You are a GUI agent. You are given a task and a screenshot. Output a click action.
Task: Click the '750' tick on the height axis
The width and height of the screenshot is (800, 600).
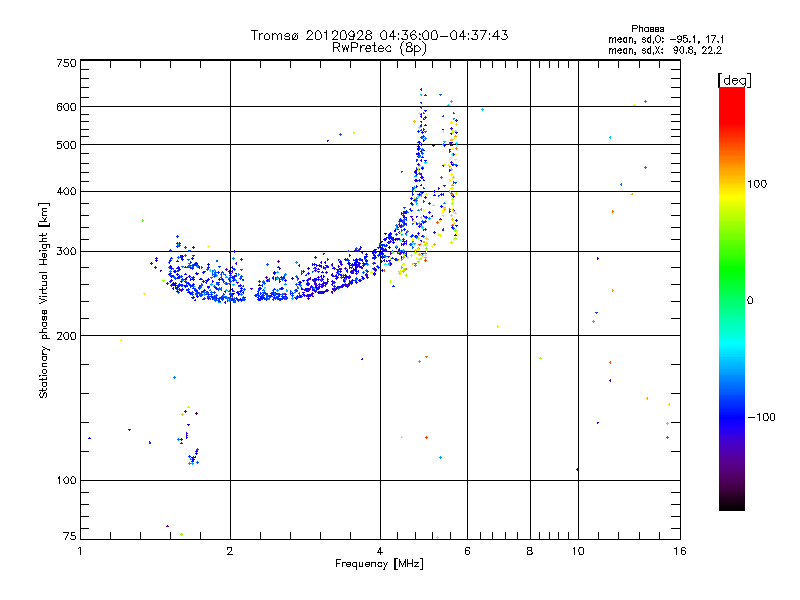coord(66,63)
